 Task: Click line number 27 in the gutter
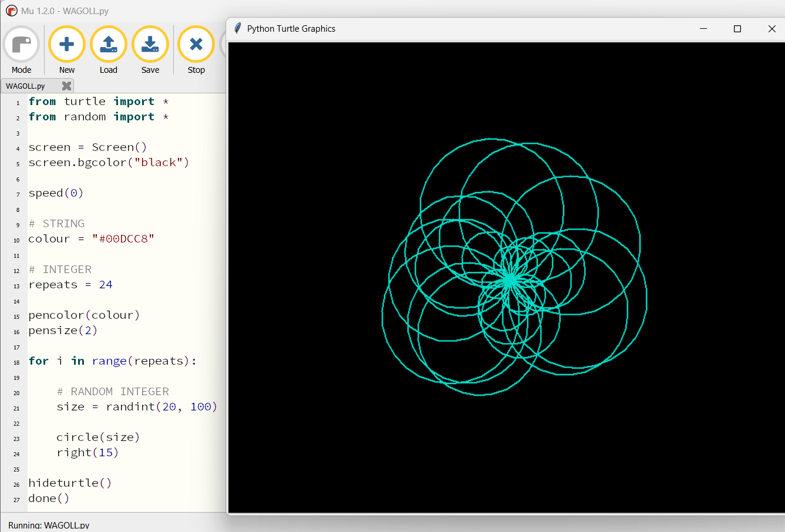16,500
